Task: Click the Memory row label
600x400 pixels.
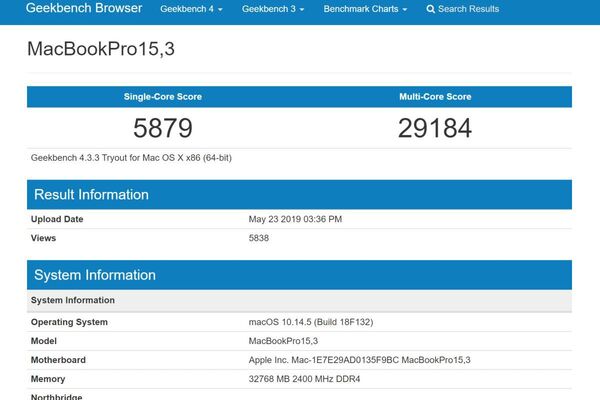Action: pyautogui.click(x=48, y=379)
